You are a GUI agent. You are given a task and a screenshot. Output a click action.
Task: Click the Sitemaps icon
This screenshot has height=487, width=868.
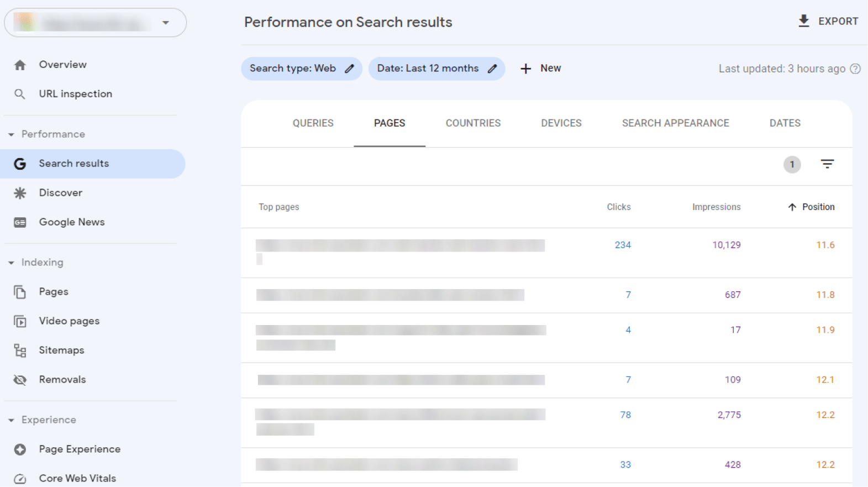[x=20, y=350]
